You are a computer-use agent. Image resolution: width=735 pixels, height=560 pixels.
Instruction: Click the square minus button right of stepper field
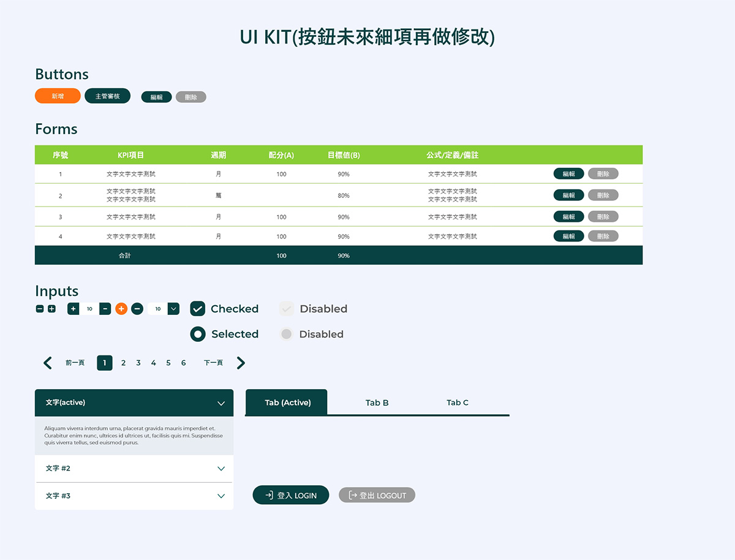(105, 309)
